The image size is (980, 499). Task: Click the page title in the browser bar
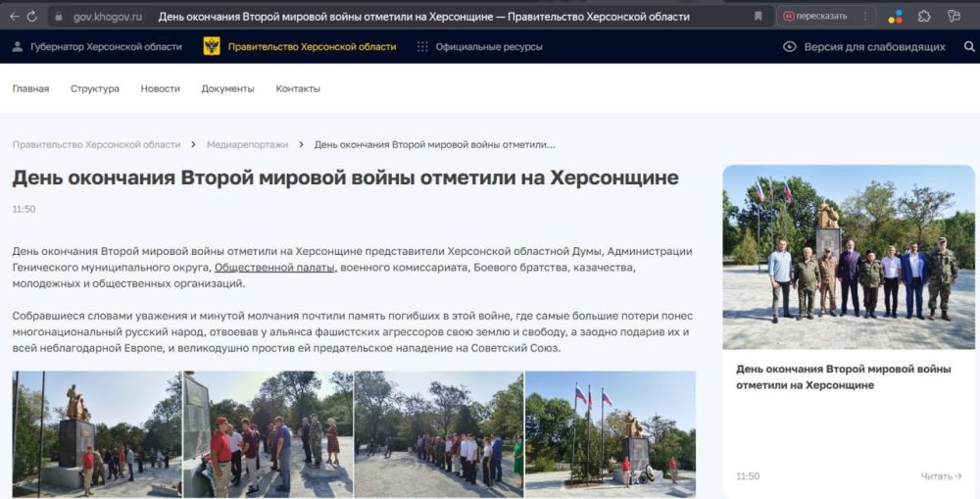click(x=423, y=17)
